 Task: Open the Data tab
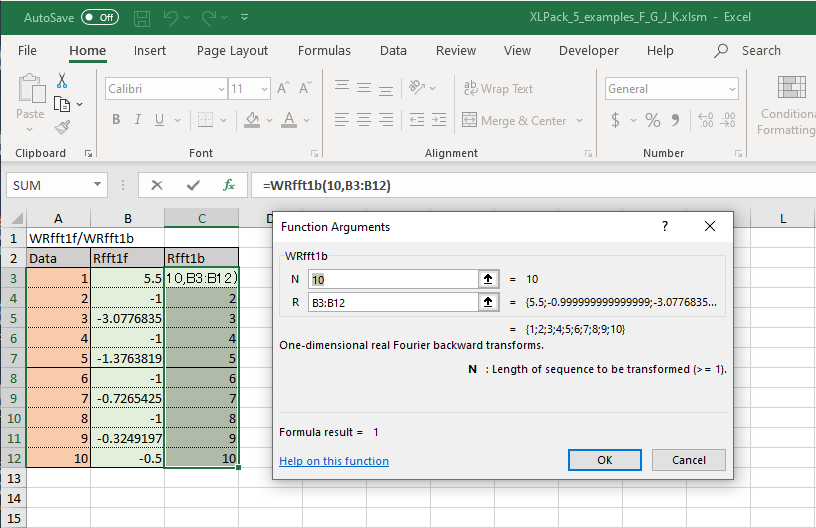pyautogui.click(x=393, y=50)
